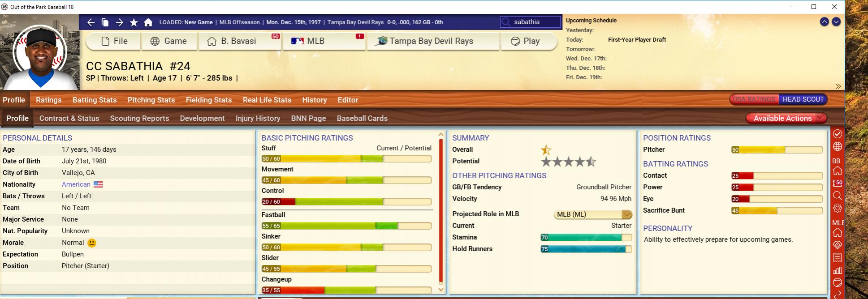Click the copy page icon in navigation bar
Image resolution: width=868 pixels, height=299 pixels.
coord(105,22)
